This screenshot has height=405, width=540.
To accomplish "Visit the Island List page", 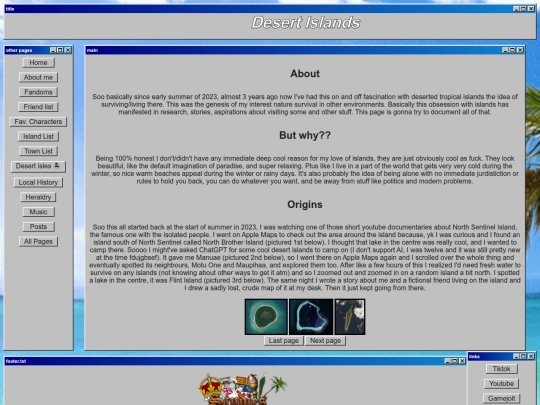I will [38, 137].
